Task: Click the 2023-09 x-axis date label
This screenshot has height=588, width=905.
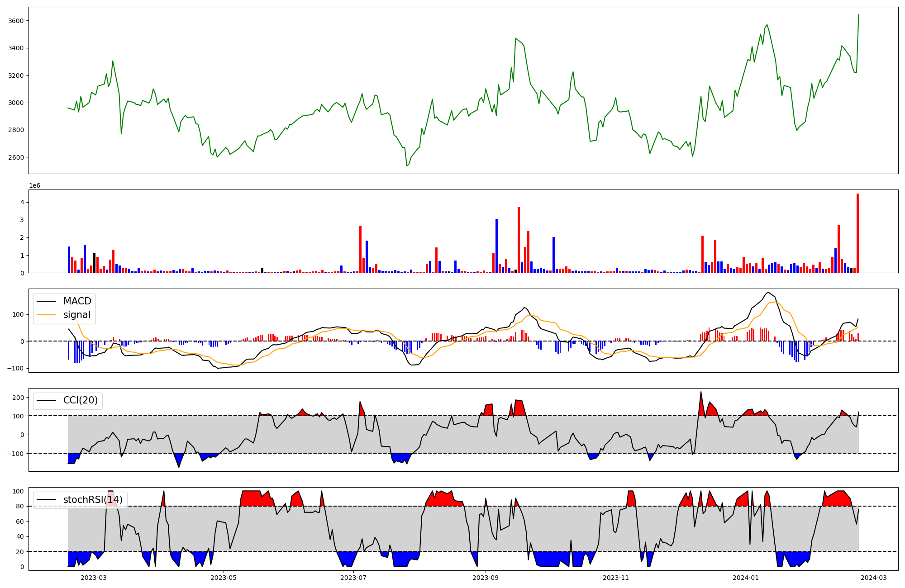Action: tap(486, 578)
